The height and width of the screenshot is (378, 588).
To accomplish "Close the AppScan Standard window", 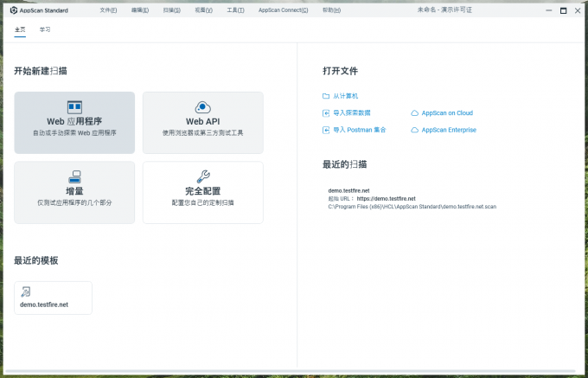I will [578, 10].
